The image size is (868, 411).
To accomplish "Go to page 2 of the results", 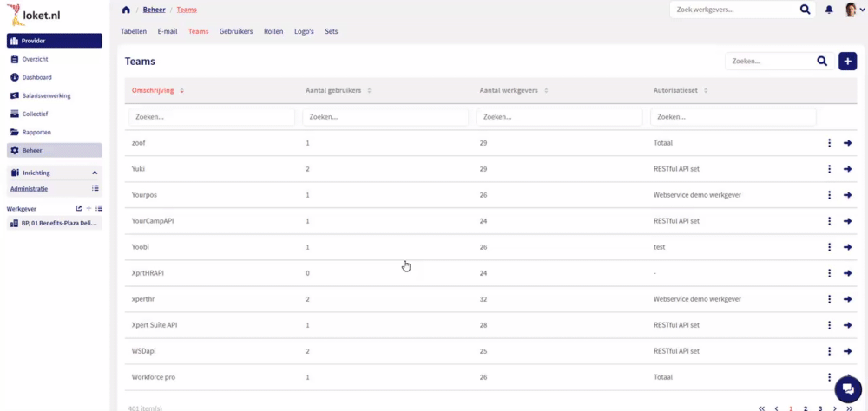I will click(806, 408).
